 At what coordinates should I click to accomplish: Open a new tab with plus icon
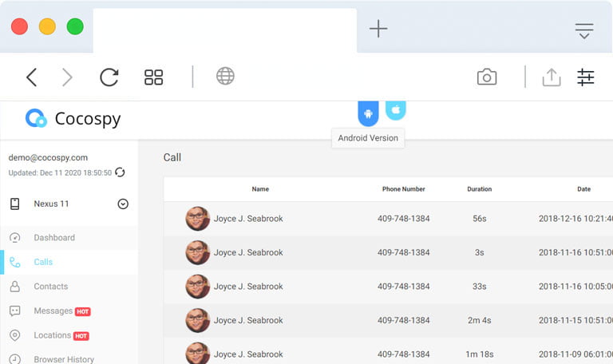[378, 29]
